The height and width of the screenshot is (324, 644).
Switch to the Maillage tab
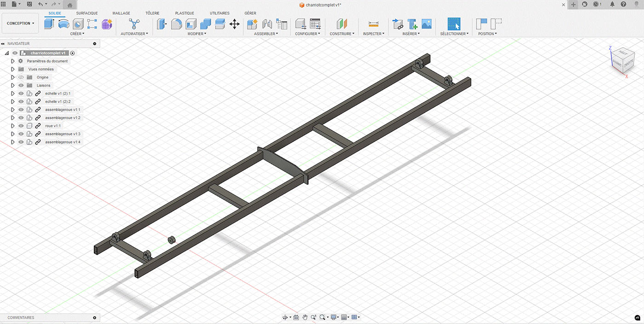[x=121, y=13]
